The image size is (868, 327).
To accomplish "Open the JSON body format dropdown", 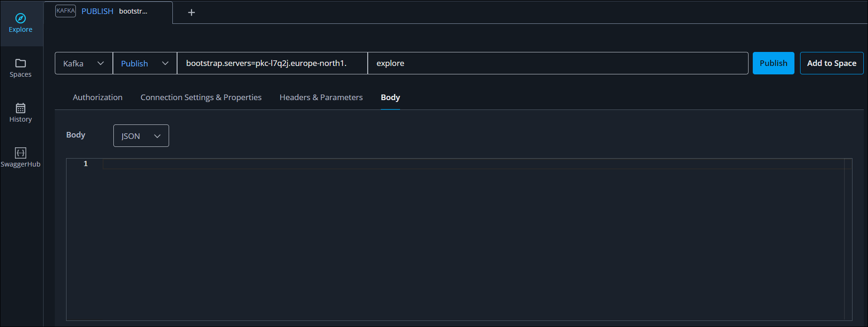I will 141,136.
